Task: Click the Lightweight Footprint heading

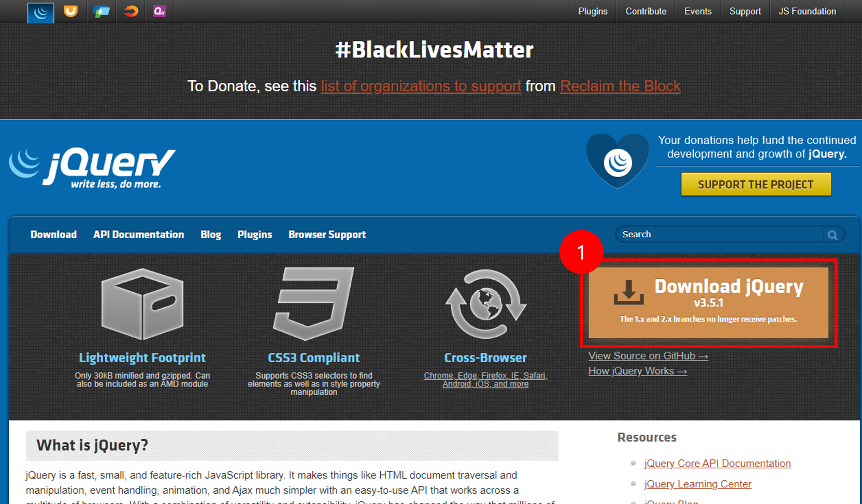Action: (142, 358)
